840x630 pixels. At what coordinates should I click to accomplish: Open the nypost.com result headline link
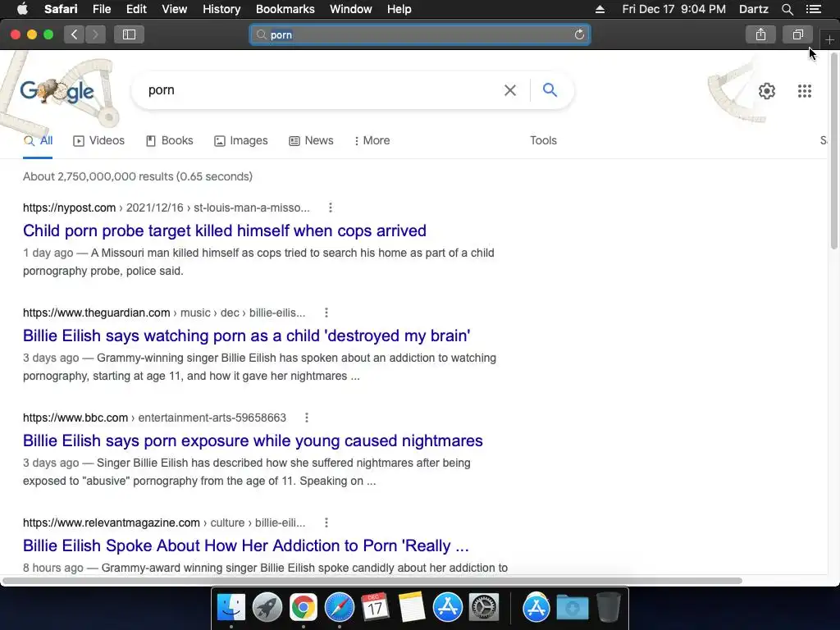pyautogui.click(x=225, y=231)
